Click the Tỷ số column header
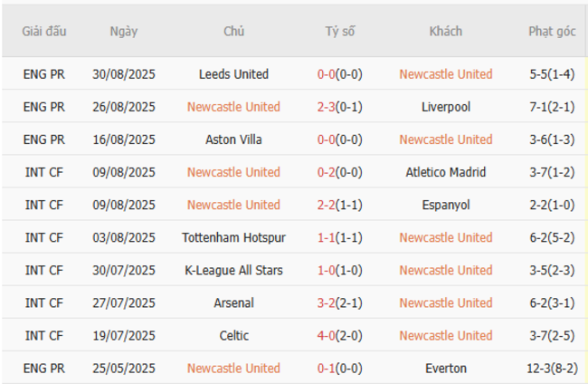This screenshot has width=588, height=384. point(340,32)
